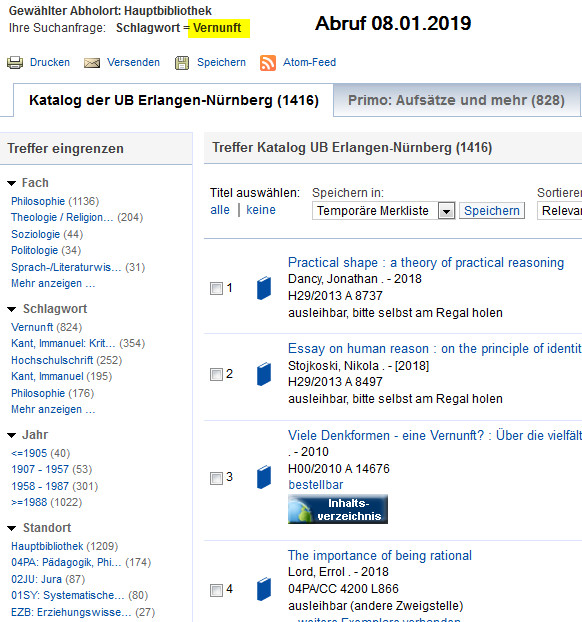Click the blue book icon for result 1
Screen dimensions: 582x622
coord(264,288)
